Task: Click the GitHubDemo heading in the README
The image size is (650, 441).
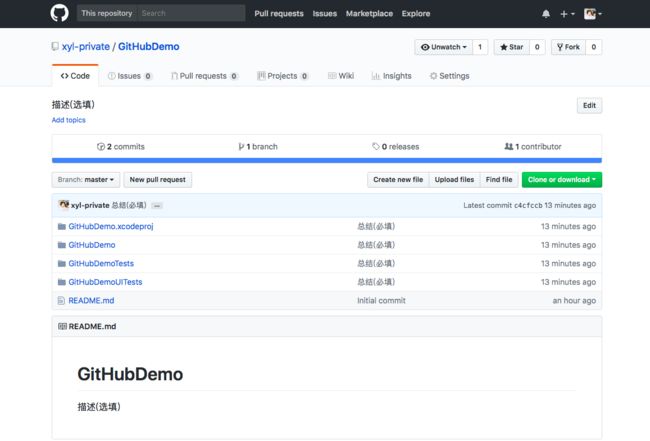Action: coord(130,374)
